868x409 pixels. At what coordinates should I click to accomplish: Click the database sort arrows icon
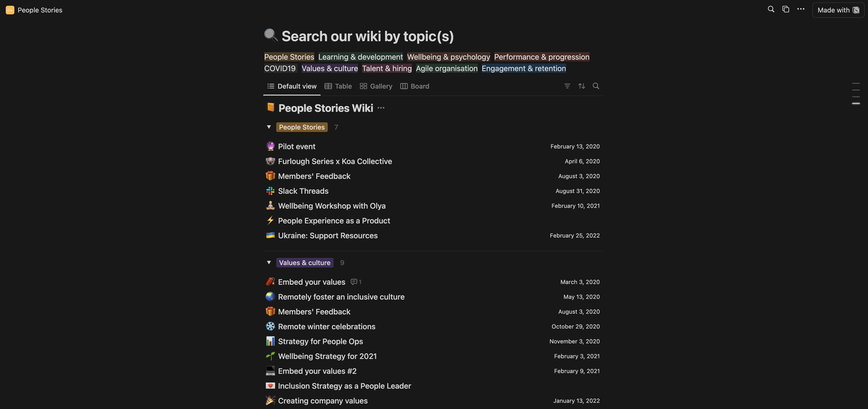coord(582,86)
